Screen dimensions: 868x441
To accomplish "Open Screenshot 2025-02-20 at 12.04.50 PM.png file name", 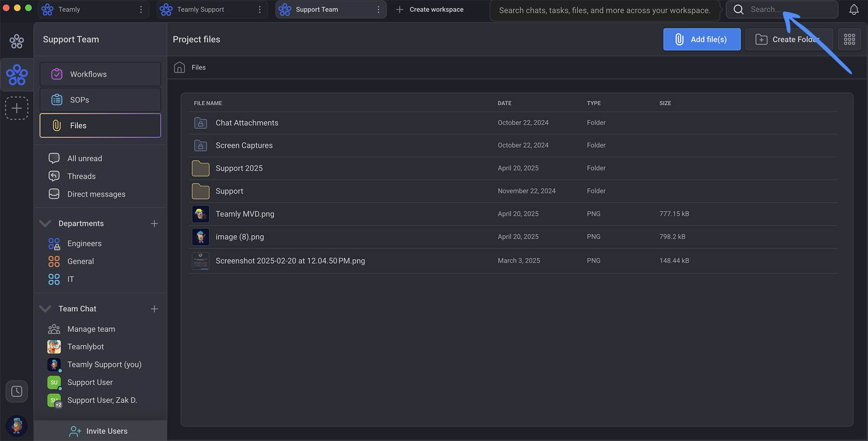I will (x=290, y=261).
